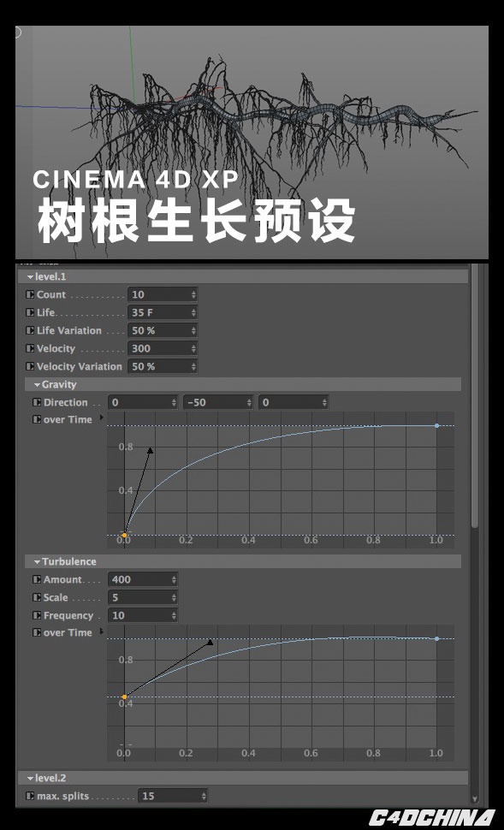Collapse the Gravity group
Screen dimensions: 504x830
(x=37, y=385)
